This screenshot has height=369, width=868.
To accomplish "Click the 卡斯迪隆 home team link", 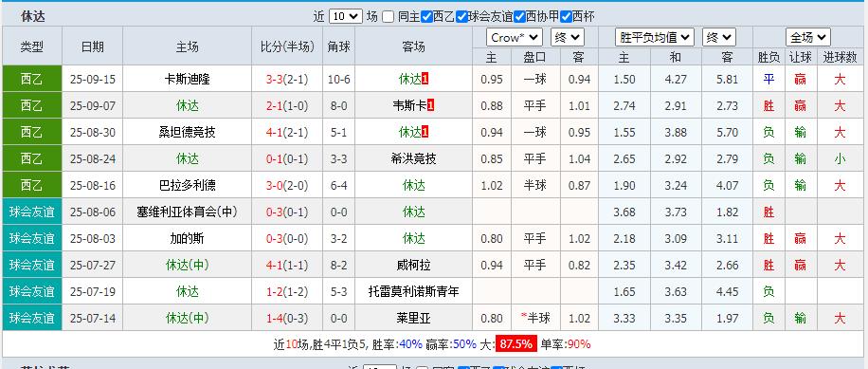I will point(187,79).
